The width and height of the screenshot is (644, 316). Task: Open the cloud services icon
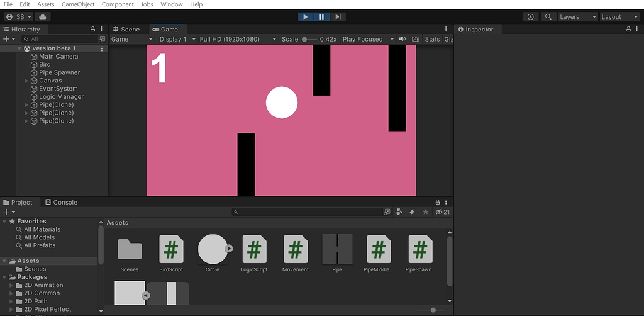point(43,17)
